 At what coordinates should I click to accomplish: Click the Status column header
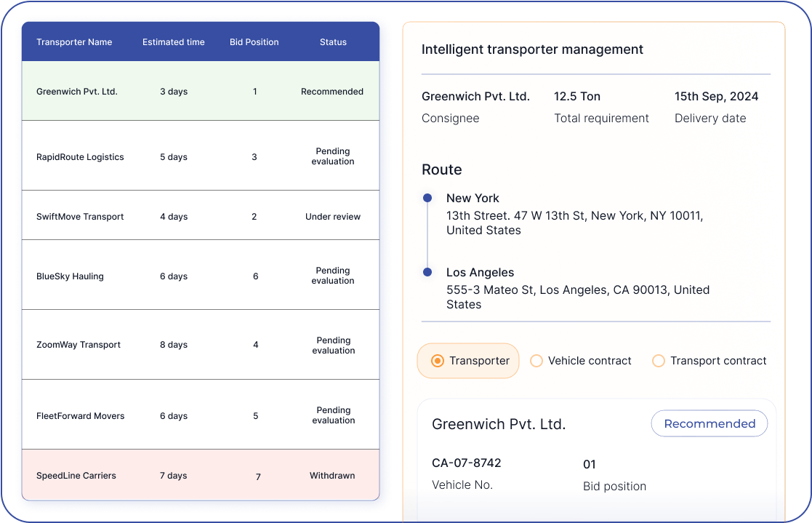click(333, 42)
